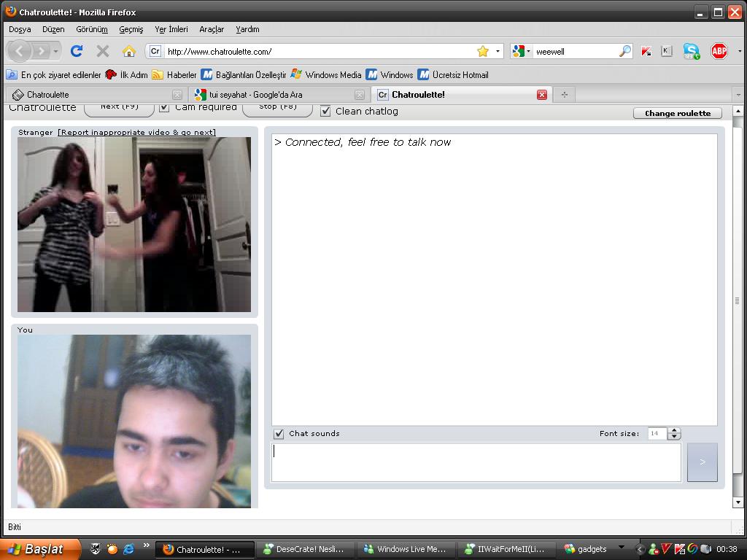Open a new tab with plus button
Image resolution: width=747 pixels, height=560 pixels.
565,95
